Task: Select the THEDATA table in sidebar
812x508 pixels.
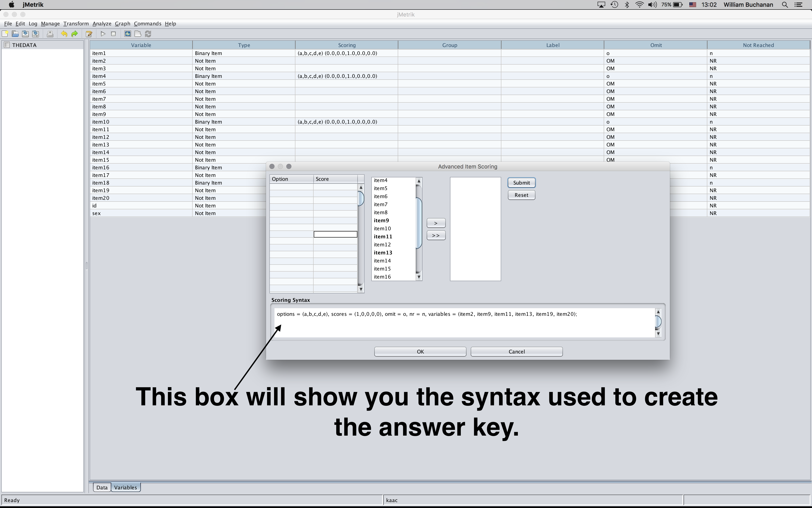Action: point(24,45)
